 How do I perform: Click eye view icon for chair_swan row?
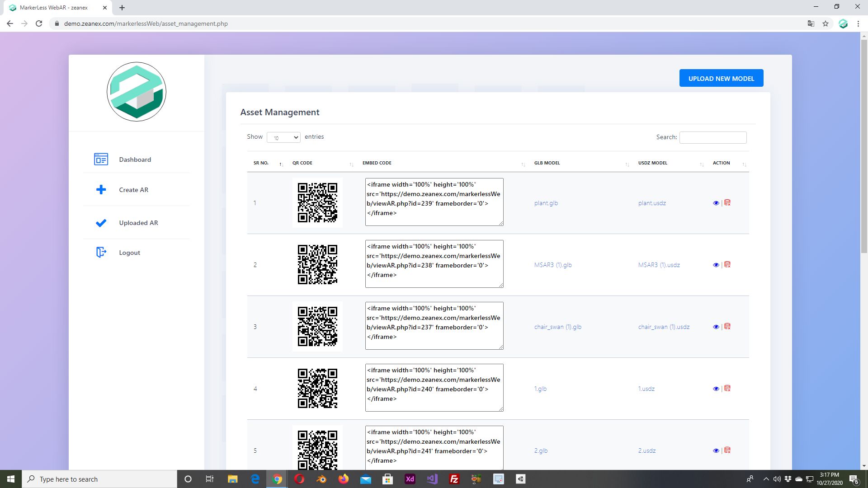click(x=716, y=327)
